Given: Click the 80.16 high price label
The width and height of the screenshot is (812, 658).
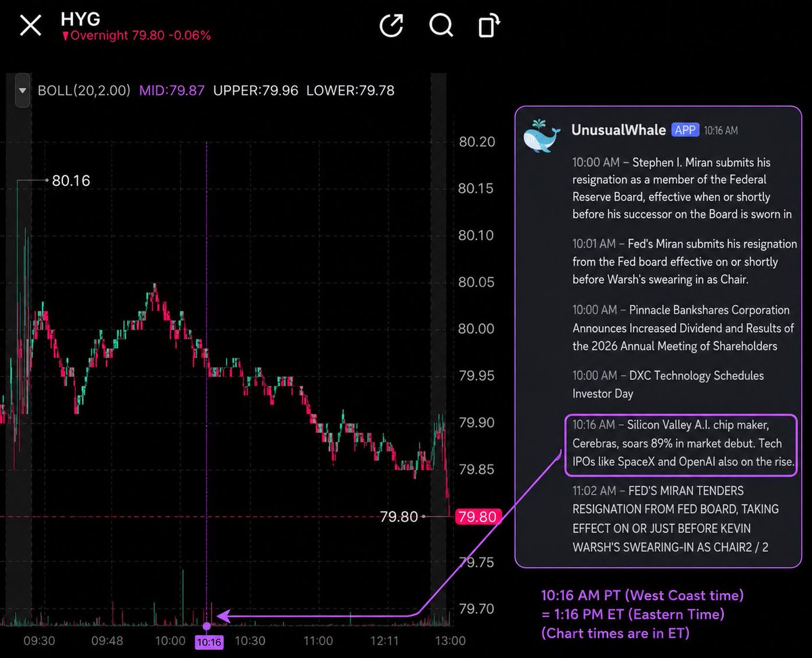Looking at the screenshot, I should [x=70, y=181].
